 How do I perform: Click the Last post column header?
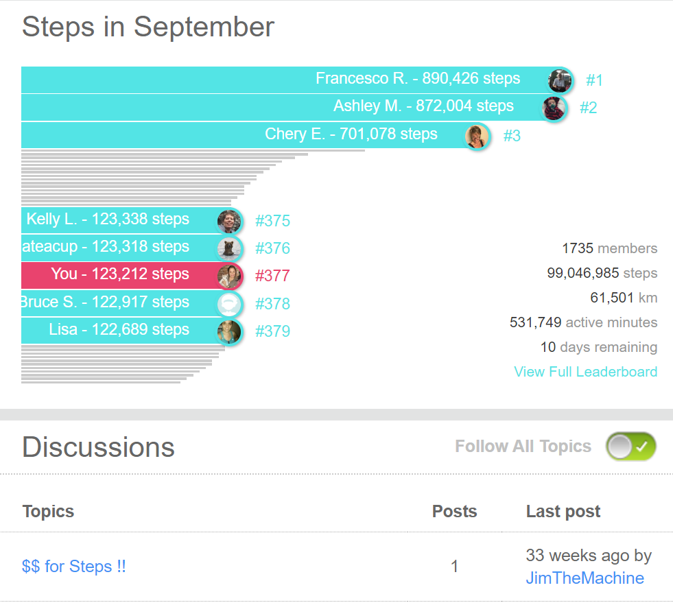point(563,511)
